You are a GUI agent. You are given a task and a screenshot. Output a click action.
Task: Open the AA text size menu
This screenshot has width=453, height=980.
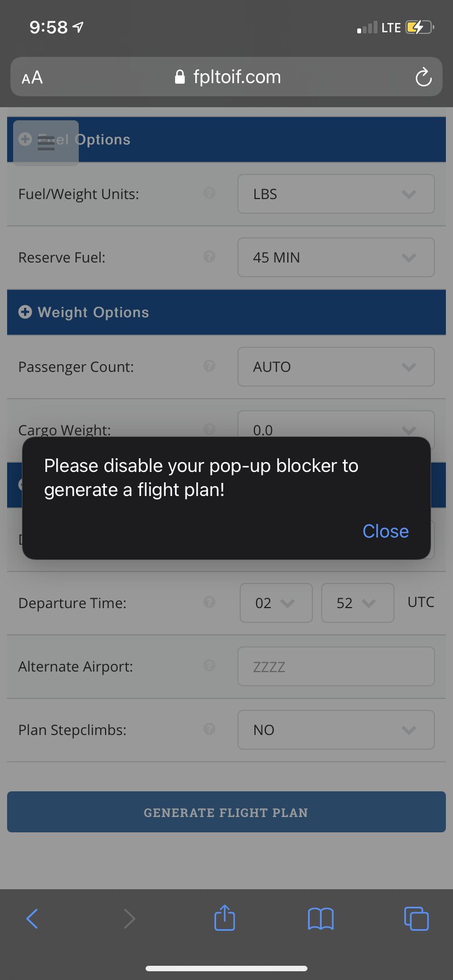coord(32,78)
